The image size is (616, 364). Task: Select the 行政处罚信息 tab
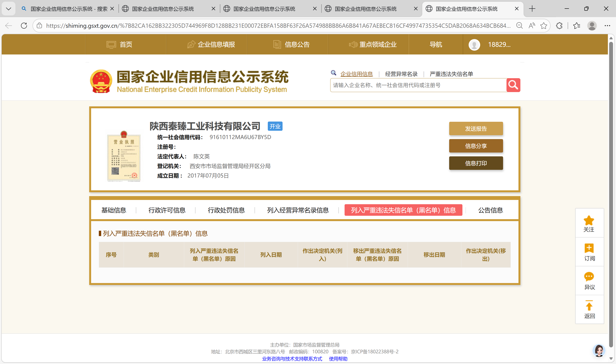(226, 210)
